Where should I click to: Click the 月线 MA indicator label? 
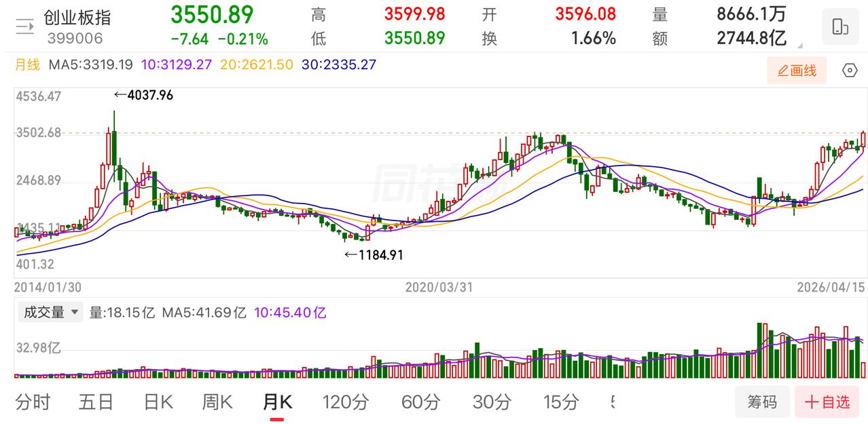(28, 65)
